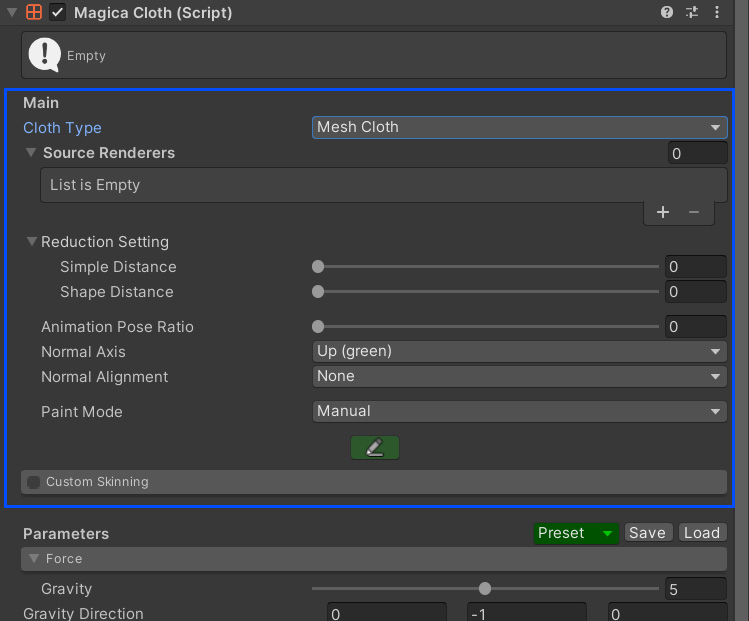The image size is (749, 621).
Task: Click the Normal Axis label
Action: (x=83, y=352)
